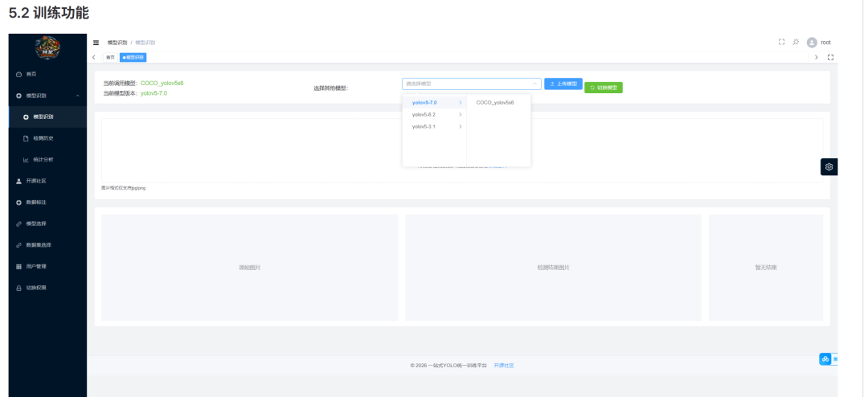Open the 数据集选择 sidebar item
868x397 pixels.
point(47,245)
